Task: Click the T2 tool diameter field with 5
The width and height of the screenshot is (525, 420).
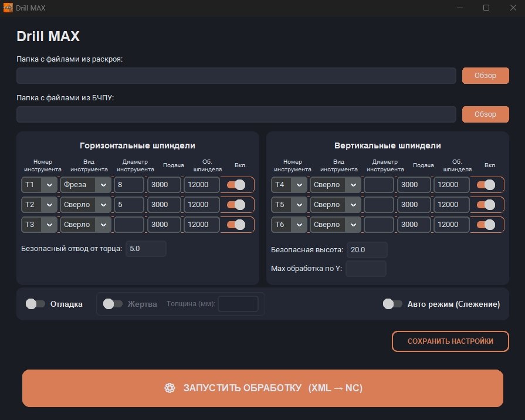Action: 129,205
